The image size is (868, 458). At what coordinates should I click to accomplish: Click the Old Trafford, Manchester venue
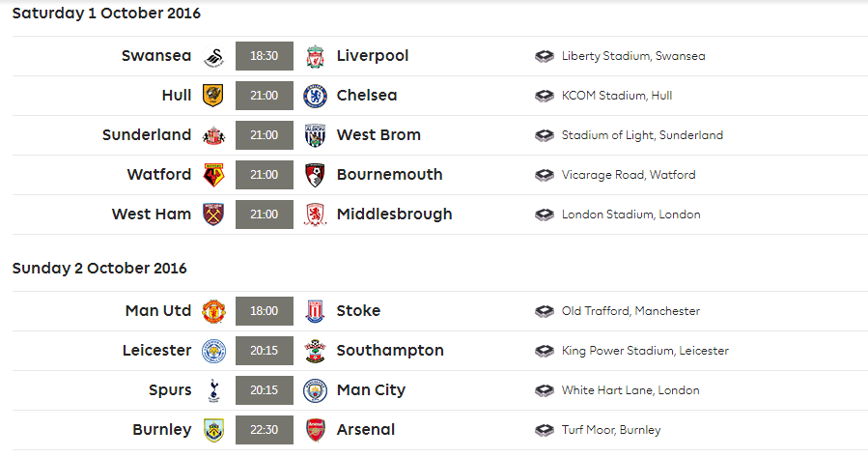click(x=630, y=311)
